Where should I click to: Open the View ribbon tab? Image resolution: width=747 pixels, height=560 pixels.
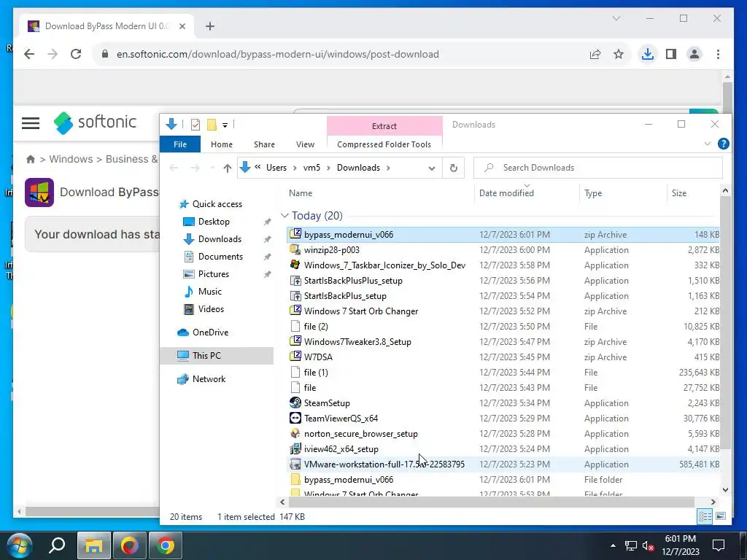[x=305, y=144]
